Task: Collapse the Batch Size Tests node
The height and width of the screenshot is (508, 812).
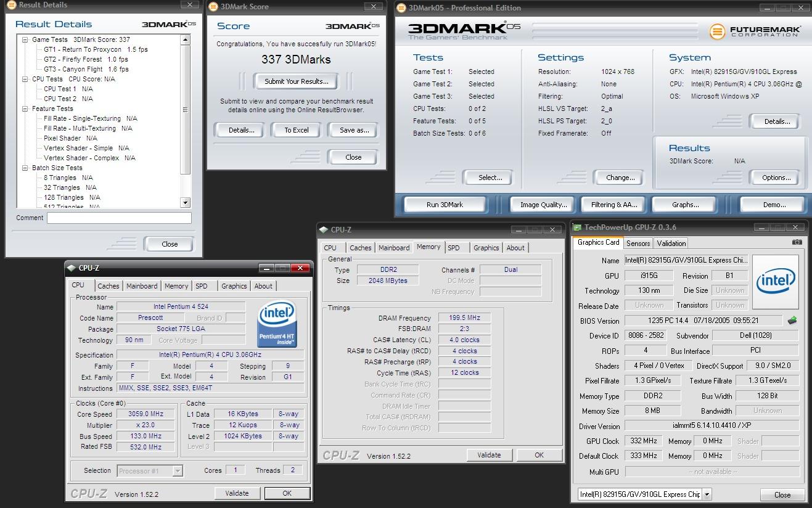Action: coord(25,168)
